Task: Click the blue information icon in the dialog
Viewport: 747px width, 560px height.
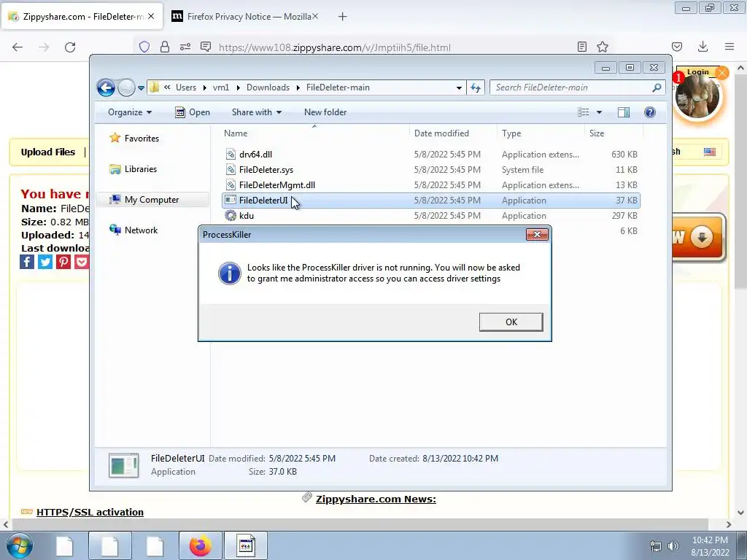Action: [x=230, y=273]
